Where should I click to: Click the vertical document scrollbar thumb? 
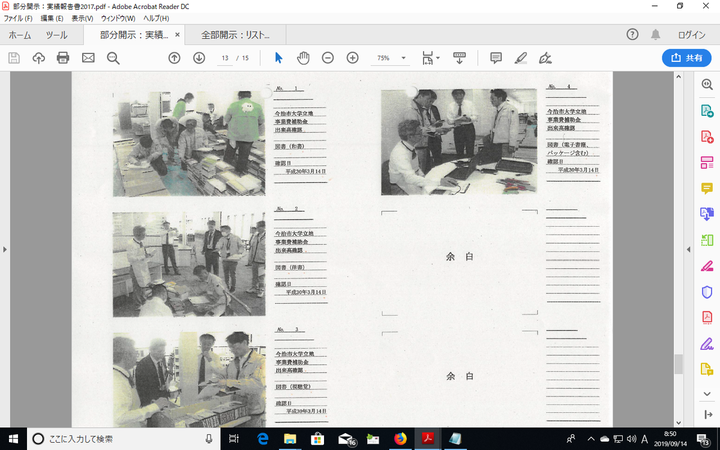677,364
